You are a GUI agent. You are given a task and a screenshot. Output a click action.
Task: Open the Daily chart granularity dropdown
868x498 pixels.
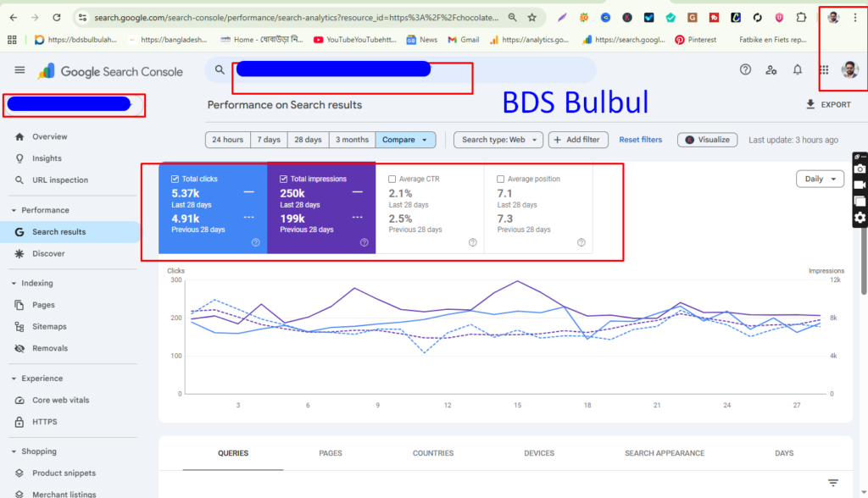[x=819, y=179]
